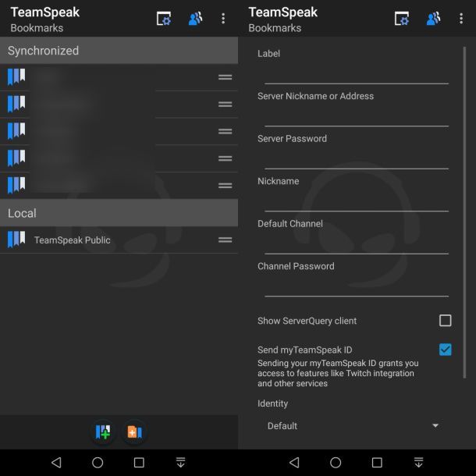Open the Identity Default dropdown
The width and height of the screenshot is (476, 476).
(x=353, y=425)
